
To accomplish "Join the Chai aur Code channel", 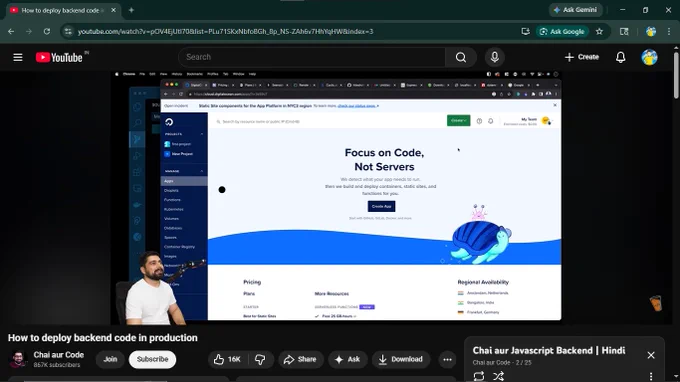I will pyautogui.click(x=110, y=359).
